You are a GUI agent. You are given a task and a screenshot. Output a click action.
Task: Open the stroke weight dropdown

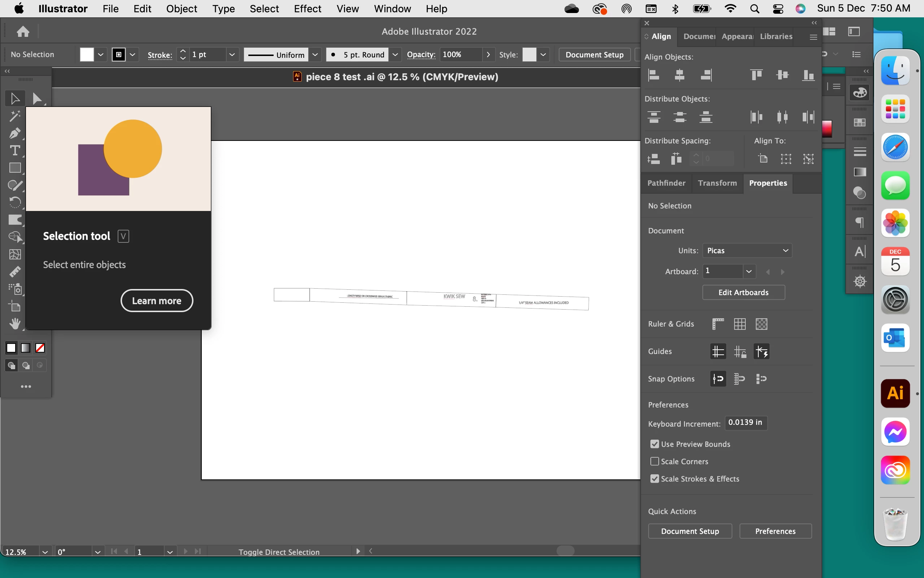click(x=232, y=55)
